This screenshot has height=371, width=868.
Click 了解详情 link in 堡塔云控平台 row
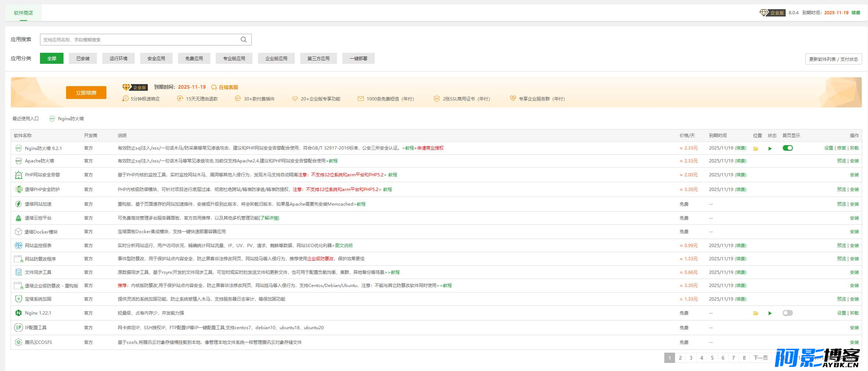point(269,218)
